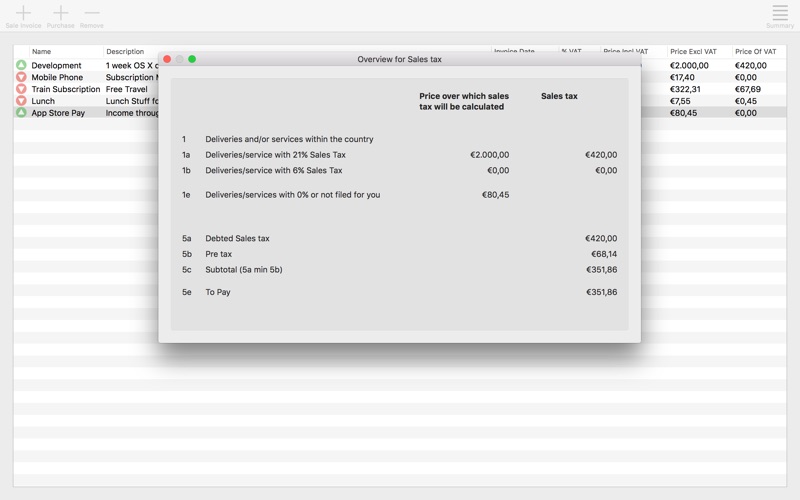Click the To Pay label
Screen dimensions: 800x500
point(218,292)
